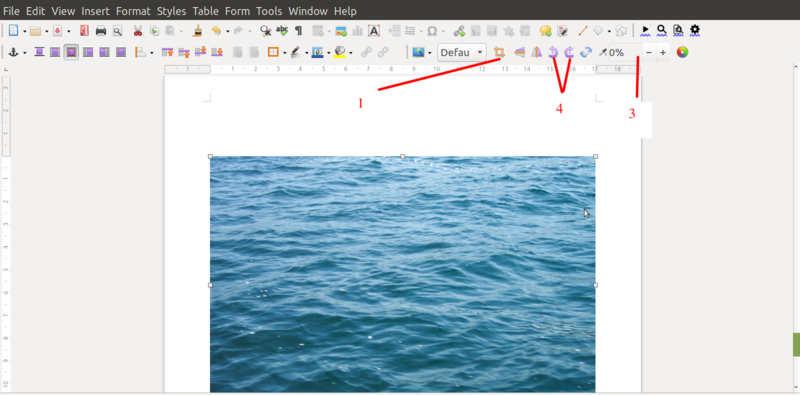Image resolution: width=800 pixels, height=395 pixels.
Task: Click the Open folder icon
Action: pos(35,31)
